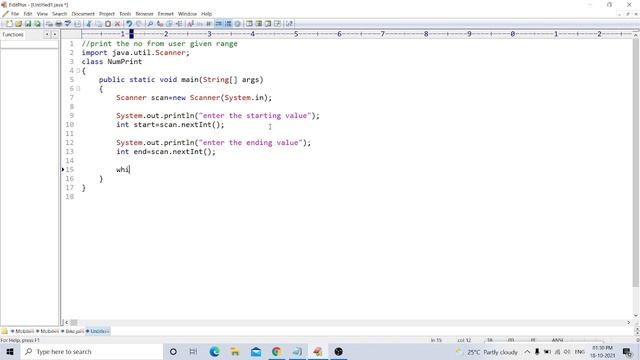Click the "col 12" status bar entry
This screenshot has width=640, height=360.
pos(464,340)
